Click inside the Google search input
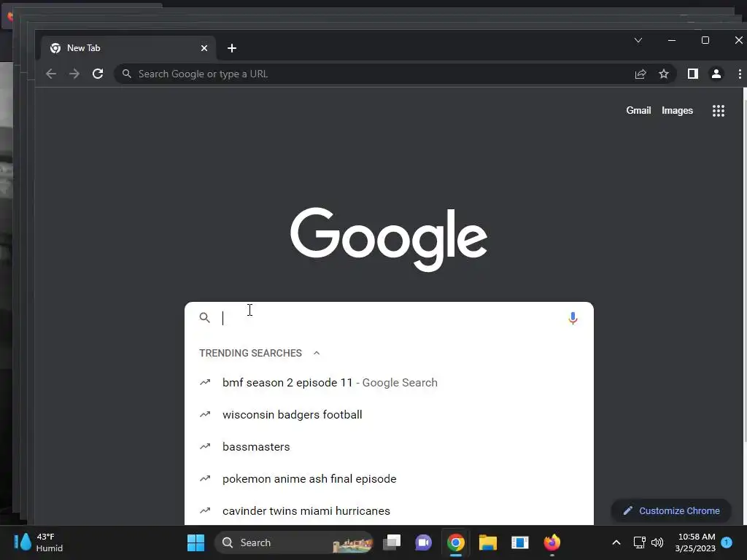Viewport: 747px width, 560px height. pyautogui.click(x=388, y=318)
